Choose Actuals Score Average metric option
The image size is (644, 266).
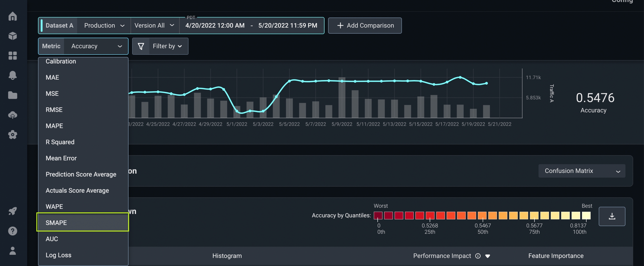pyautogui.click(x=83, y=191)
